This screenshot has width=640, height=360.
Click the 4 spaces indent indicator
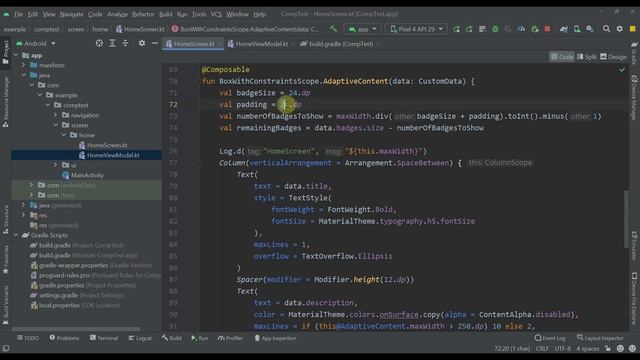[x=587, y=349]
